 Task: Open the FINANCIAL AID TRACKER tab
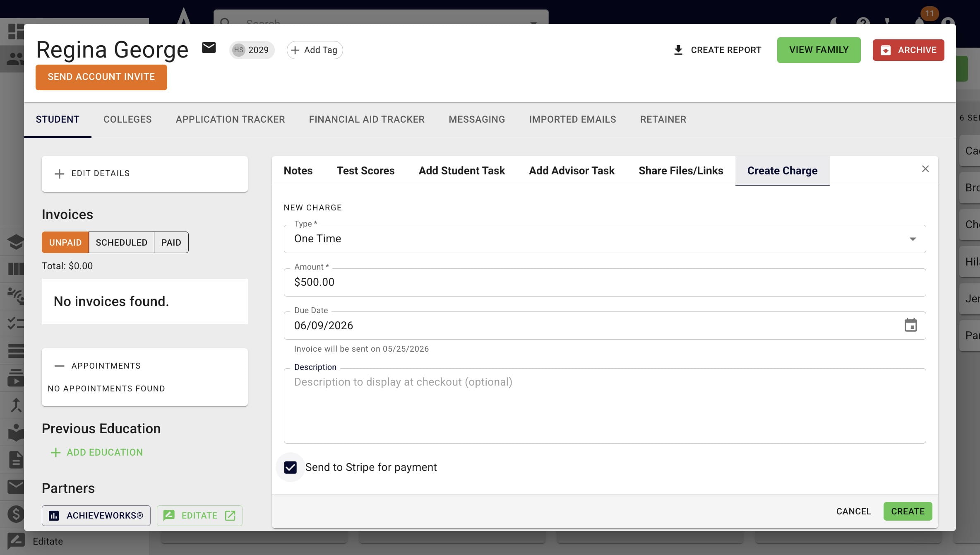tap(367, 119)
